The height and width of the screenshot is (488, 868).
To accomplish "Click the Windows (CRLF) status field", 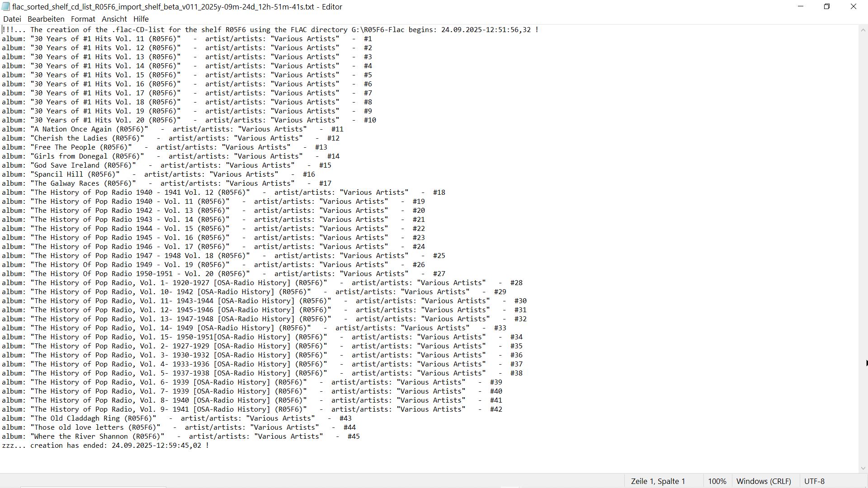I will pyautogui.click(x=763, y=481).
